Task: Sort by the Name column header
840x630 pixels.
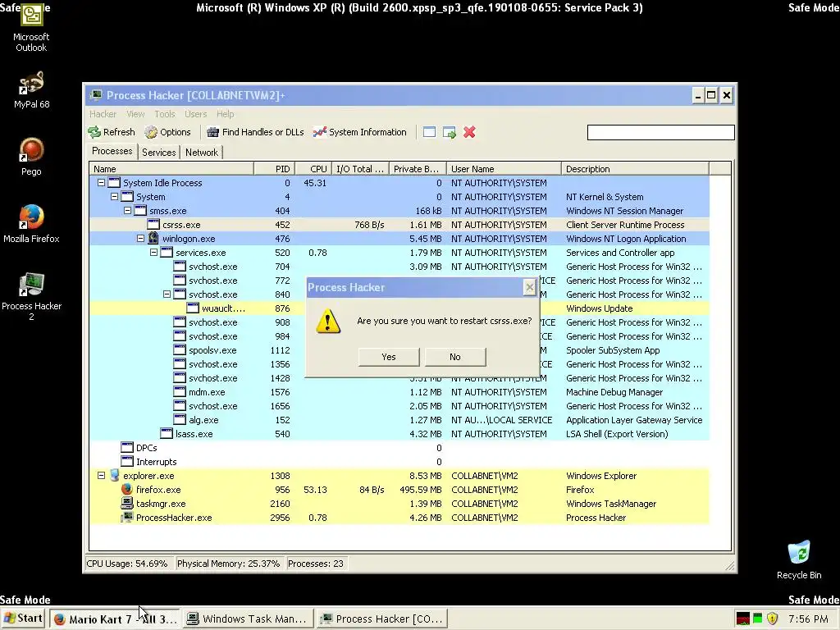Action: tap(171, 169)
